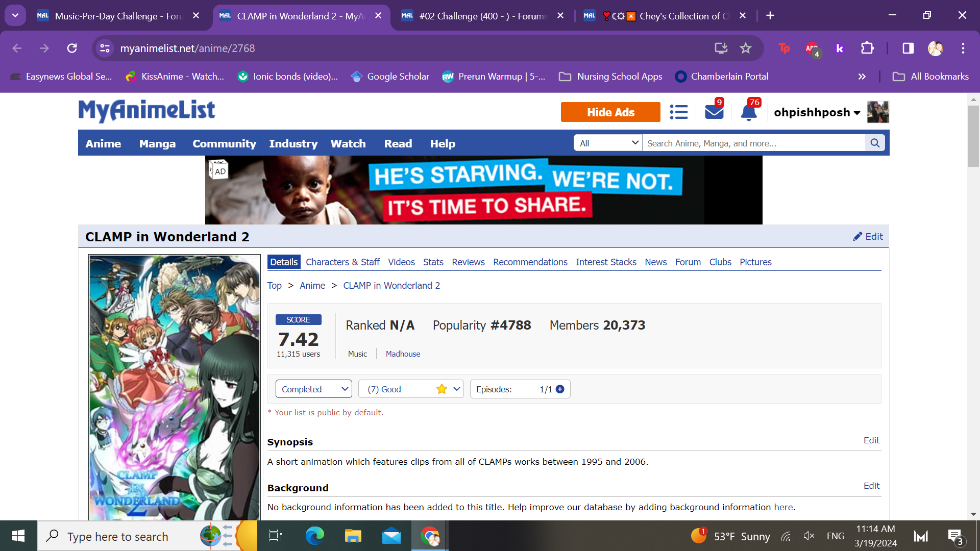This screenshot has width=980, height=551.
Task: Toggle browser side panel
Action: 908,48
